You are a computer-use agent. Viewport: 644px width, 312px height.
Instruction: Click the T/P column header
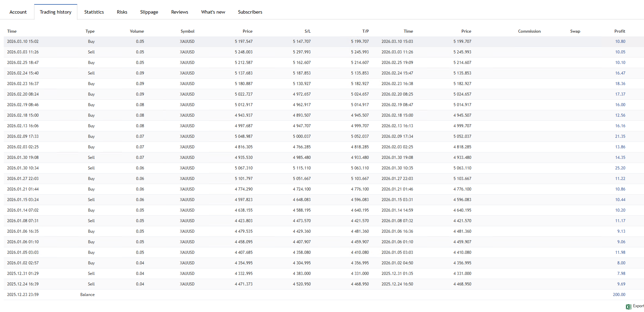365,31
